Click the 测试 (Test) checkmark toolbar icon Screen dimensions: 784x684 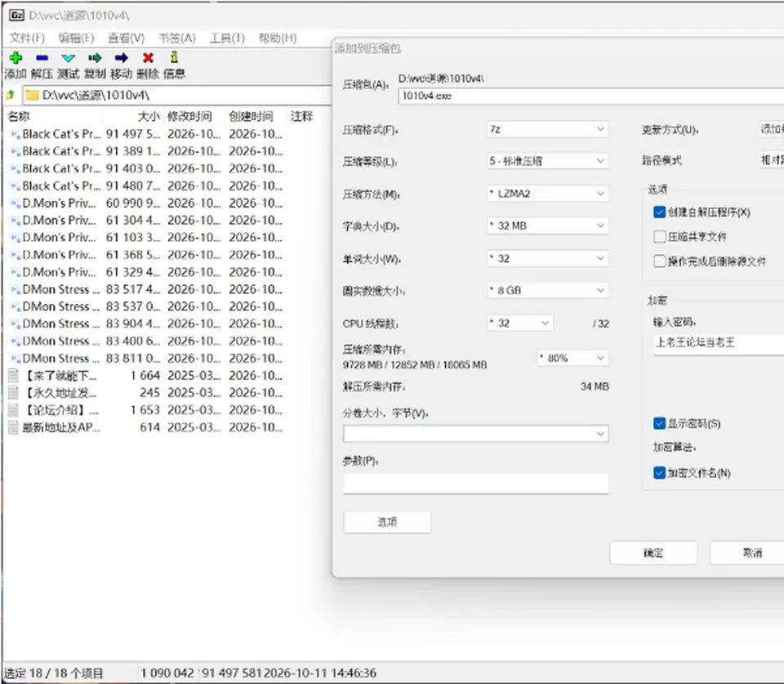pyautogui.click(x=69, y=58)
